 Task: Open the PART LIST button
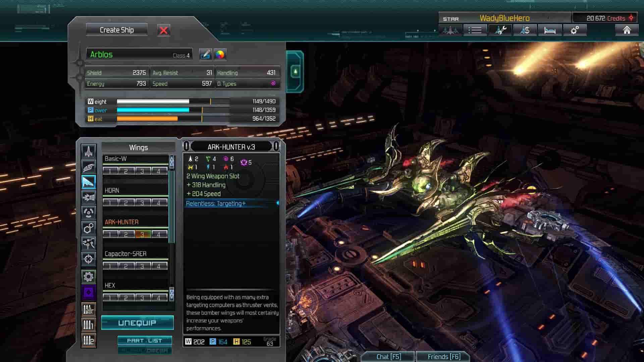pyautogui.click(x=145, y=341)
